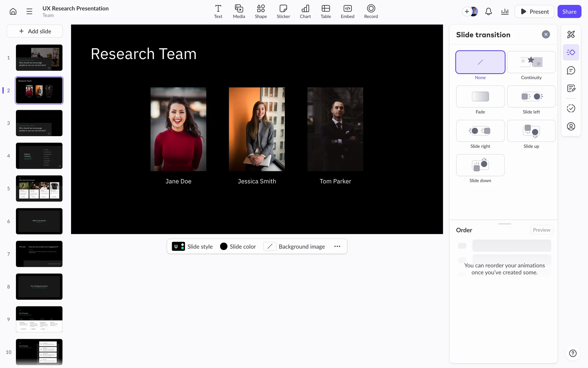Open the Slide style picker
The height and width of the screenshot is (368, 588).
(x=192, y=247)
